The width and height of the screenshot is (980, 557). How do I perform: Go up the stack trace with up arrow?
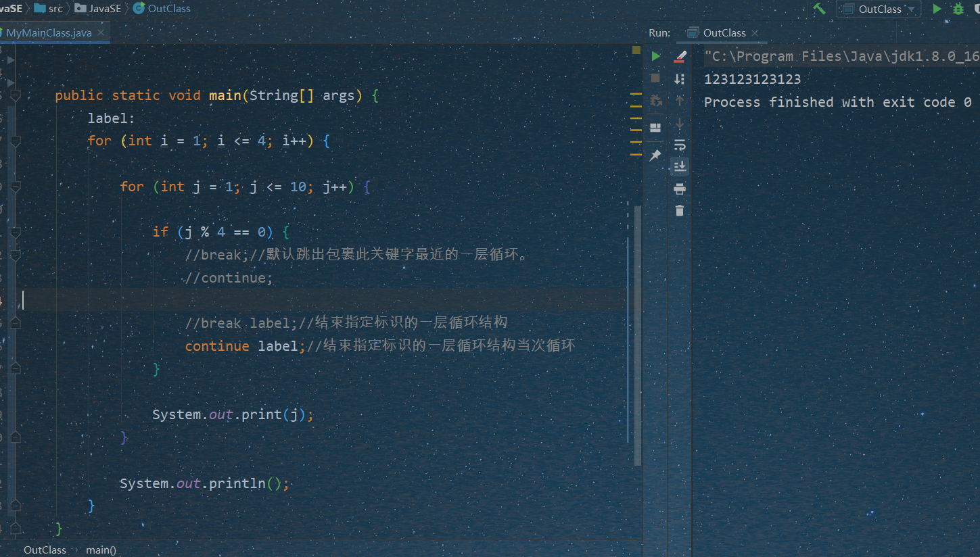point(680,101)
